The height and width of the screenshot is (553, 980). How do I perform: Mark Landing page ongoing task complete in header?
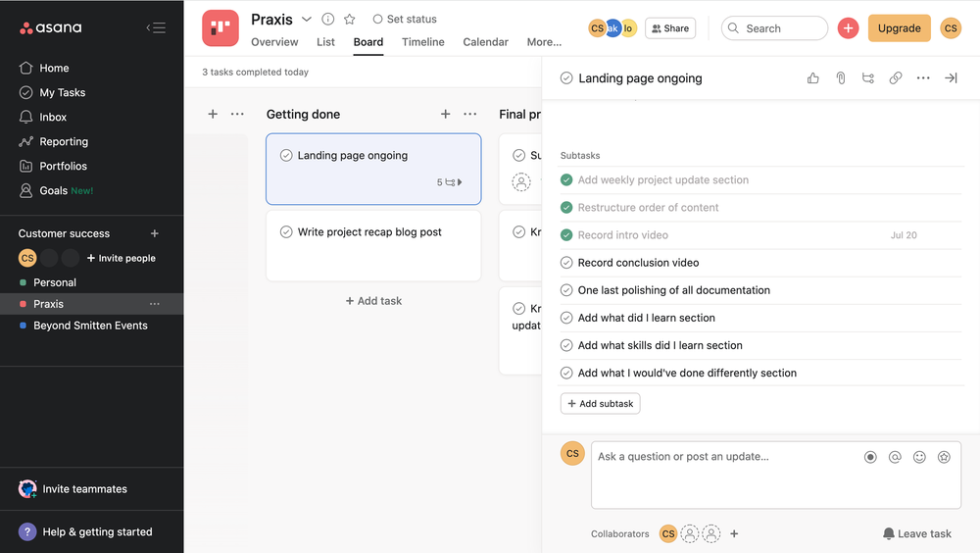pos(566,78)
